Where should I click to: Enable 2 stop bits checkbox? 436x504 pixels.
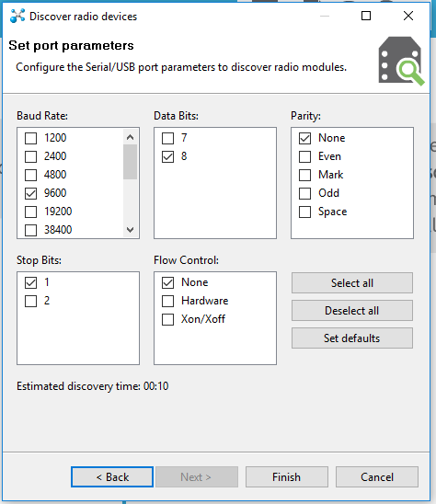coord(31,301)
